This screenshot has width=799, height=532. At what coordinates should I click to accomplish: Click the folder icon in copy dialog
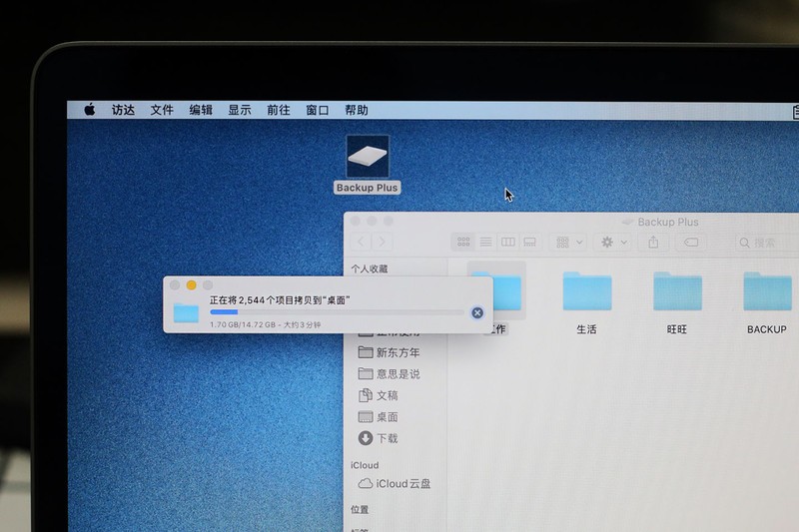click(186, 313)
